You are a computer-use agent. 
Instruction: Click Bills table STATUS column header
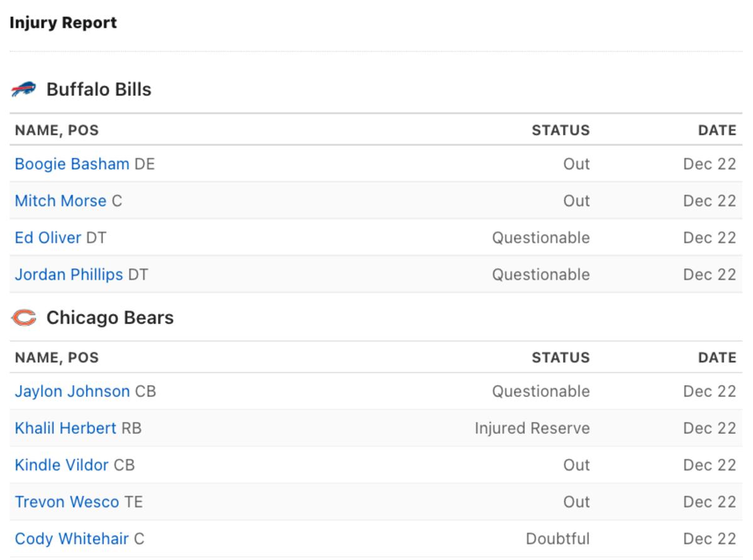point(560,130)
